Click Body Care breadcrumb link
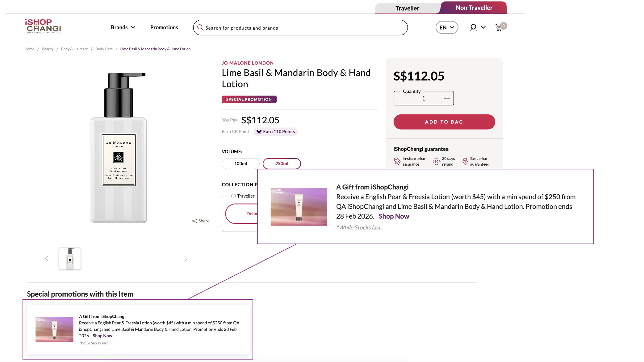The height and width of the screenshot is (362, 644). 104,49
